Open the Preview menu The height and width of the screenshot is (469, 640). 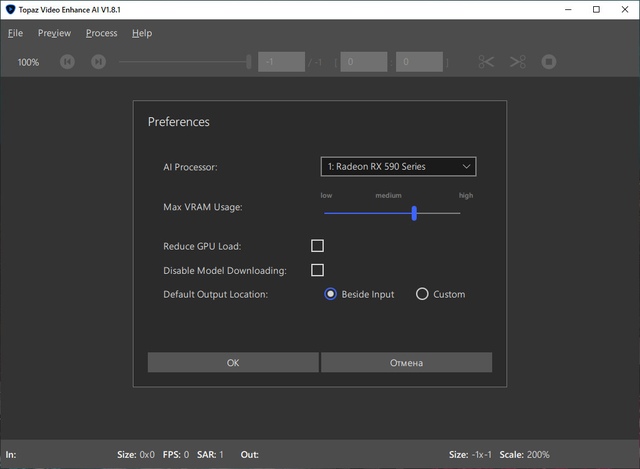coord(54,33)
